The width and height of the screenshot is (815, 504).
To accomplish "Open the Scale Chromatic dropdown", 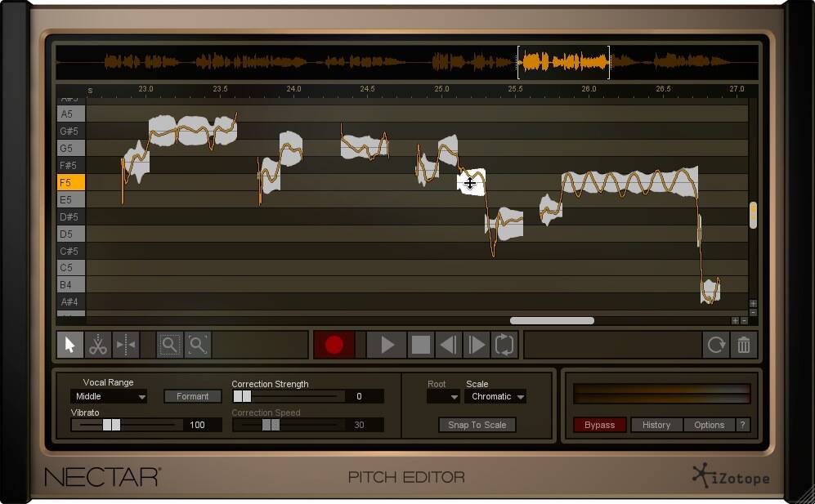I will (x=496, y=396).
